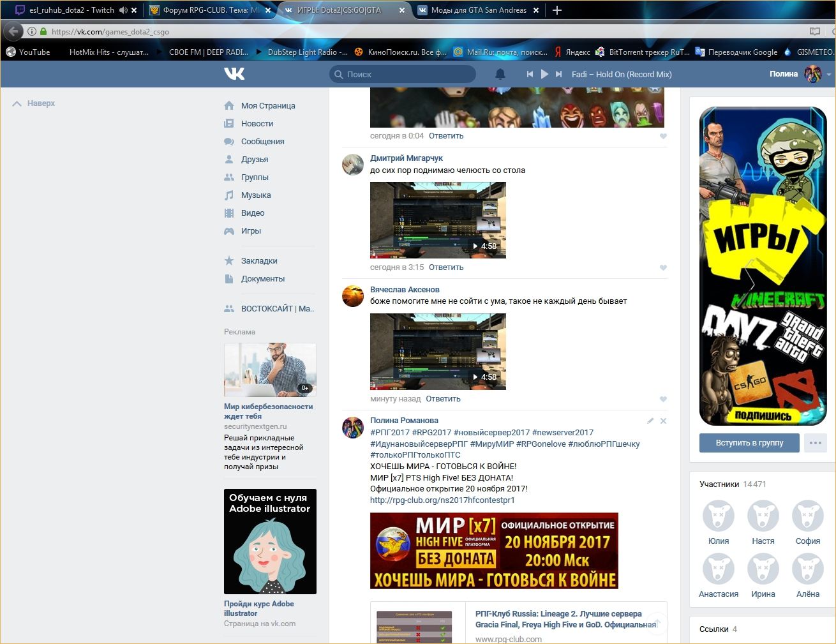The image size is (836, 644).
Task: Open Музыка section
Action: pyautogui.click(x=256, y=195)
